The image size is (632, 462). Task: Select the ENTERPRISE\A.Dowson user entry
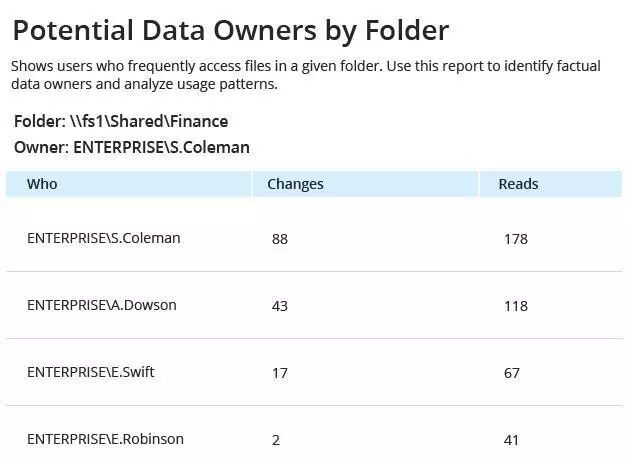[102, 305]
